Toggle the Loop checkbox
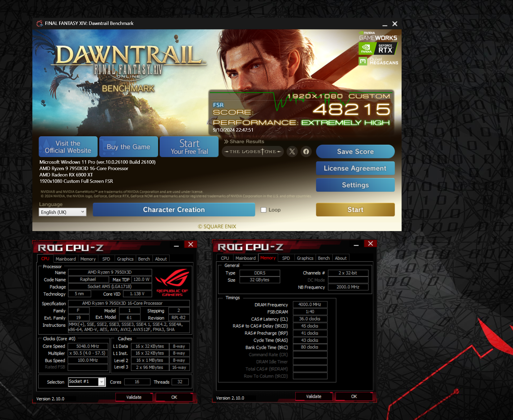The image size is (513, 420). point(263,210)
